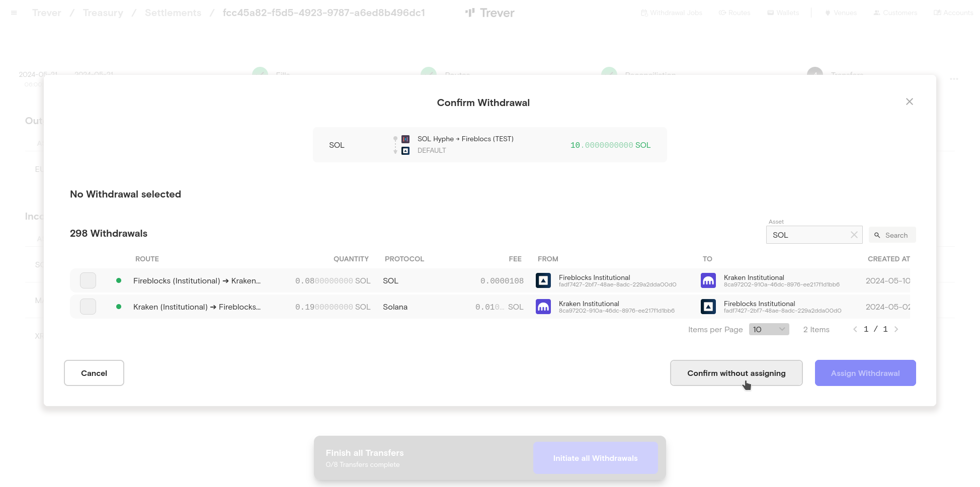Open the Treasury breadcrumb
Viewport: 980px width, 487px height.
pyautogui.click(x=103, y=13)
